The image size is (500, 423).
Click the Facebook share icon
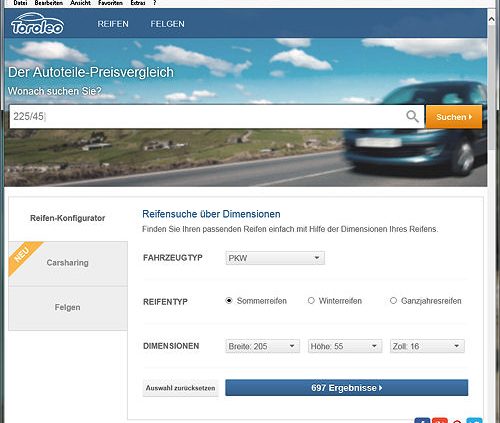(422, 420)
